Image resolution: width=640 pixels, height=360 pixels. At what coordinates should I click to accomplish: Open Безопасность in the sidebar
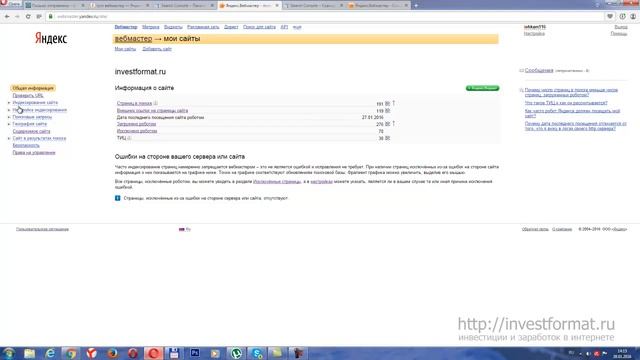click(x=26, y=145)
